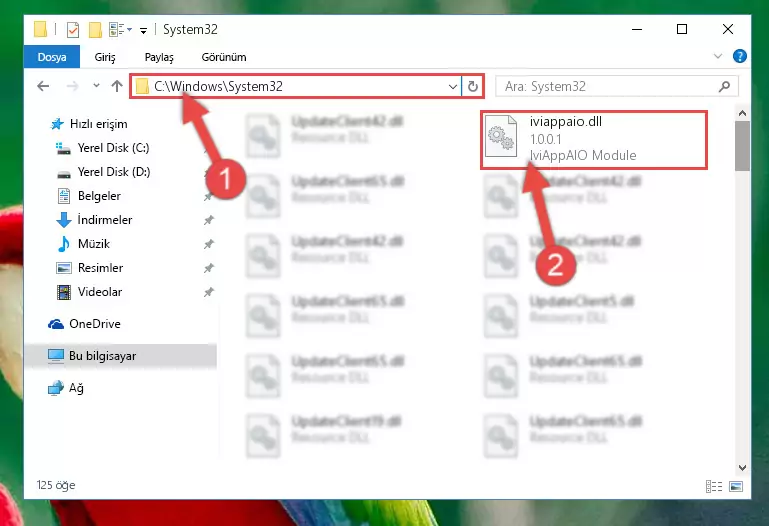This screenshot has height=526, width=769.
Task: Click the pin icon next to İndirmeler
Action: (x=208, y=220)
